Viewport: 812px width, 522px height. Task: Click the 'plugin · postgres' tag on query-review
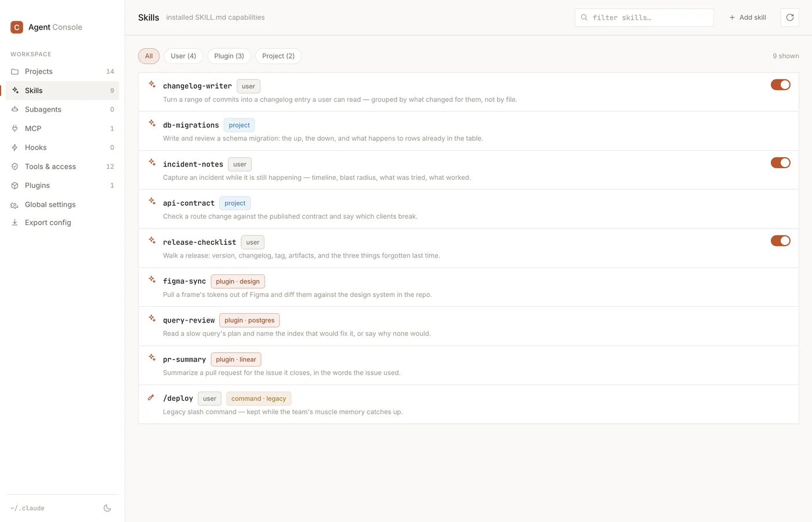click(x=249, y=320)
